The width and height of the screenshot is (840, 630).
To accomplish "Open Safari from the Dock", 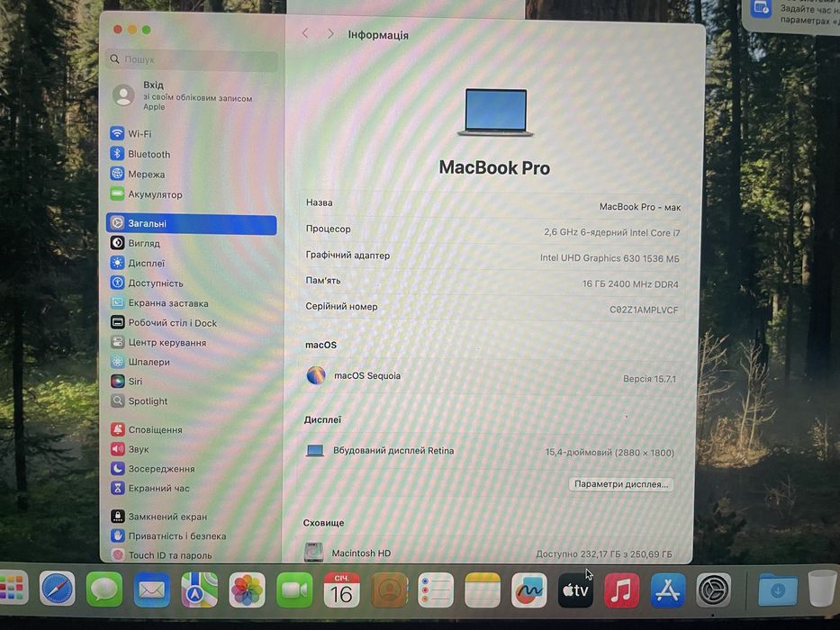I will coord(57,589).
